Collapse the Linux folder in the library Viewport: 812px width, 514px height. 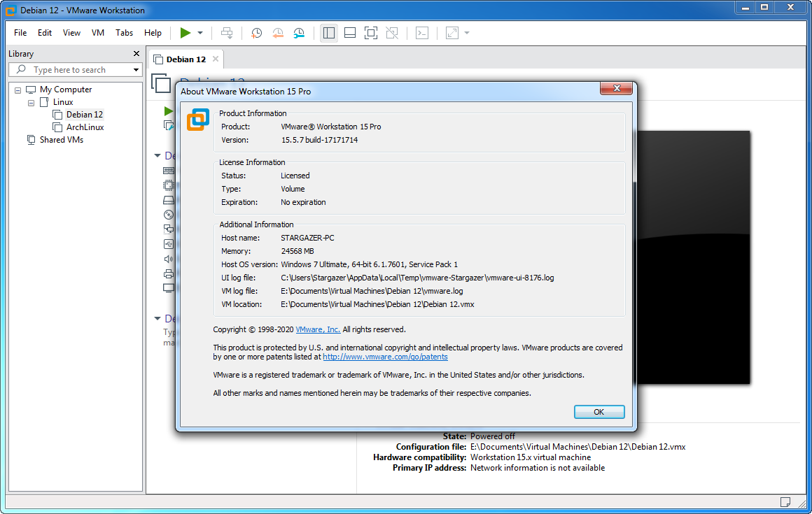pyautogui.click(x=31, y=102)
